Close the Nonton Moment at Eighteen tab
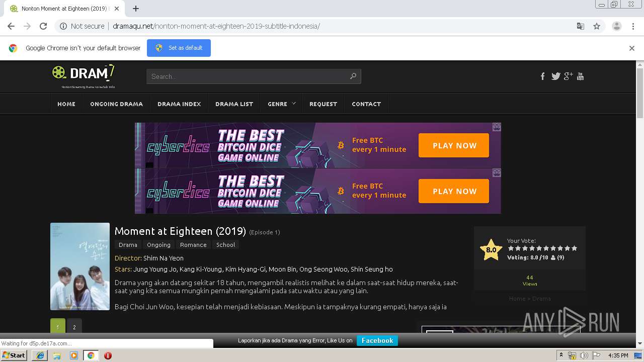Screen dimensions: 644x362 [x=117, y=9]
